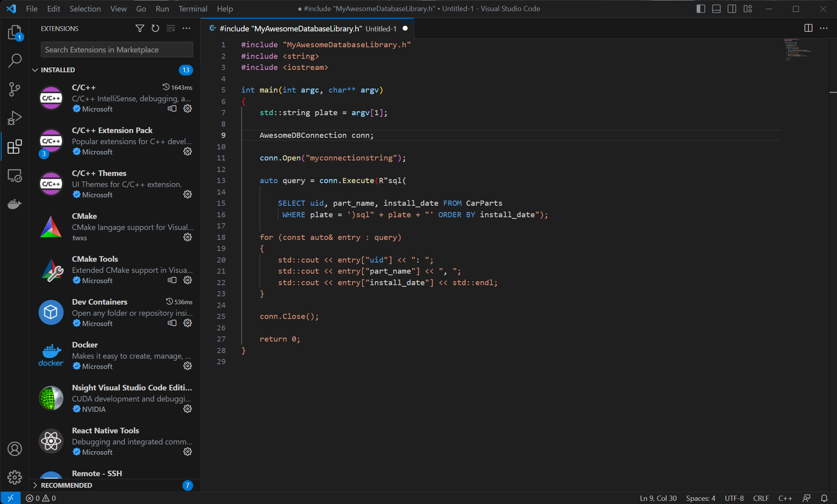
Task: Open the extensions filter menu
Action: click(140, 28)
